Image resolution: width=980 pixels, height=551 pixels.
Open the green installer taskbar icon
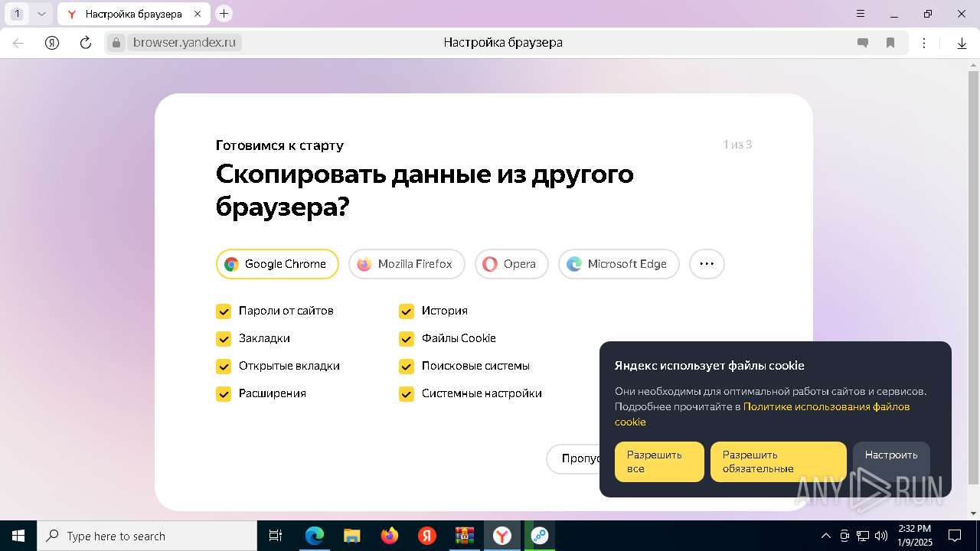click(540, 536)
